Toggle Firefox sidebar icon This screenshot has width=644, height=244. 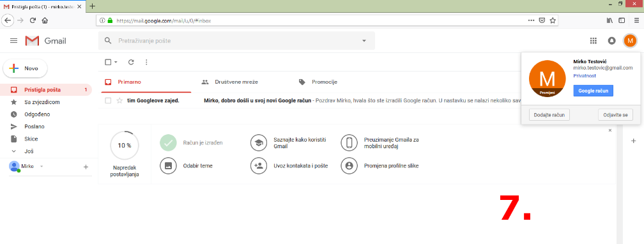[x=622, y=20]
